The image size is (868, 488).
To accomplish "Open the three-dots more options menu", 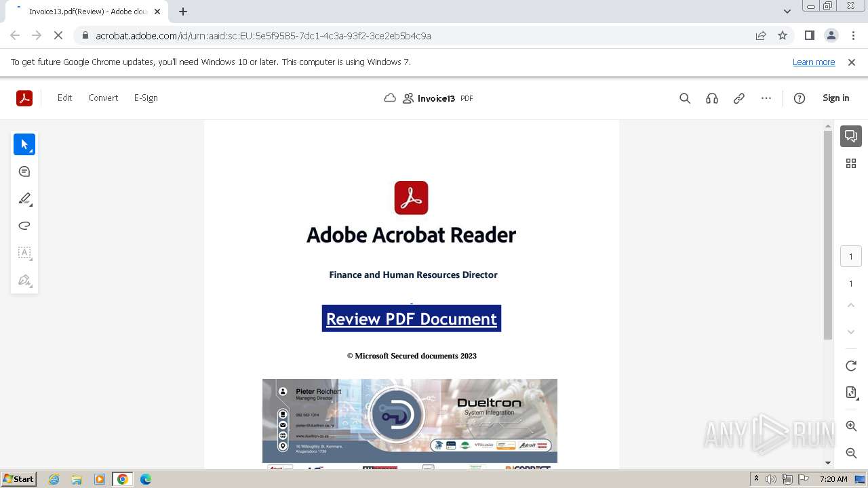I will (766, 98).
